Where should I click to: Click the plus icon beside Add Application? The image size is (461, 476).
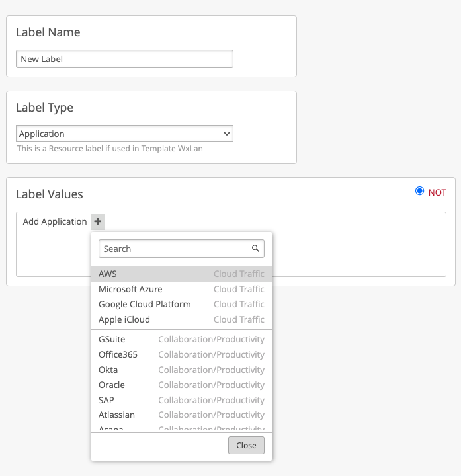(98, 222)
